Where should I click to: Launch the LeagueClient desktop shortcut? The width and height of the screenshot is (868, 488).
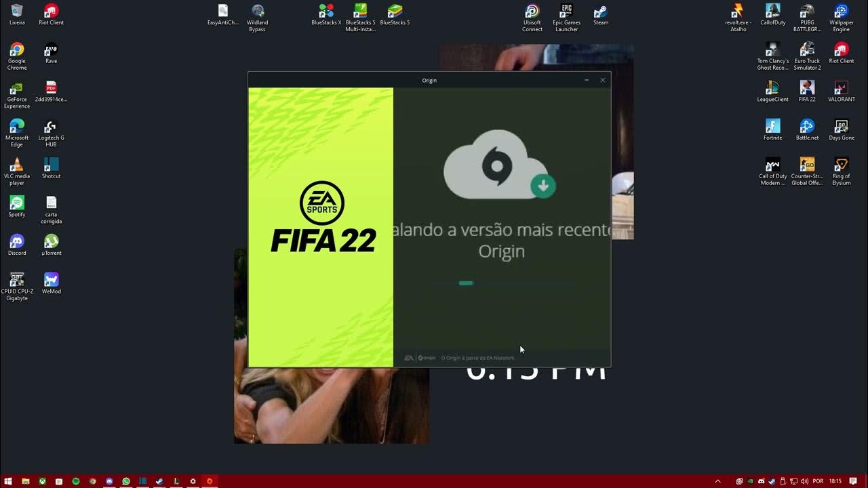(x=772, y=91)
